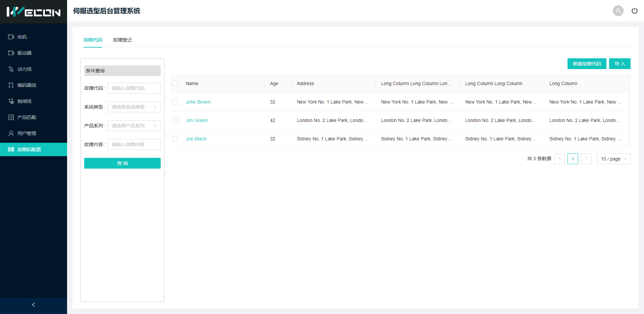Expand the 产品系列 product series dropdown

point(134,126)
